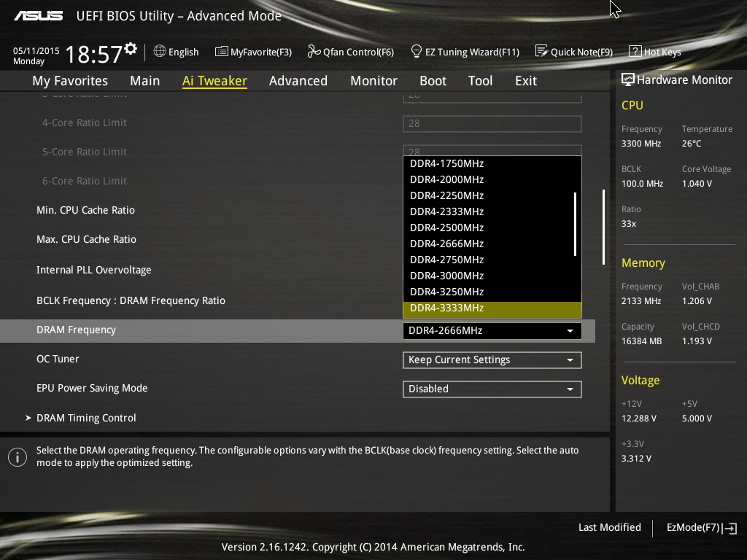Open Quick Note(F9)
The image size is (747, 560).
[574, 52]
